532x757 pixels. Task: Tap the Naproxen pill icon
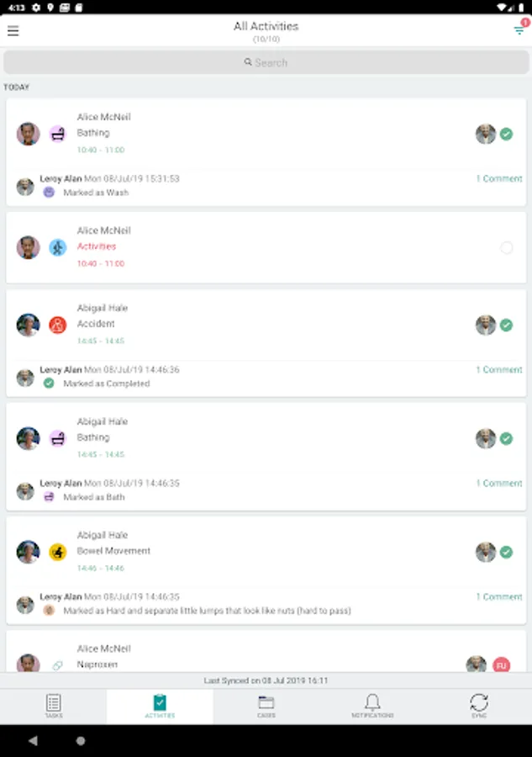tap(58, 665)
